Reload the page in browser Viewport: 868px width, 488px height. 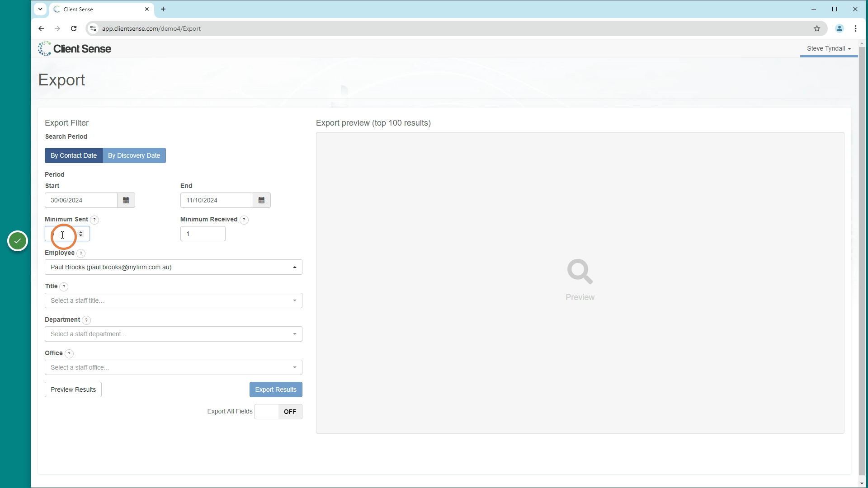coord(74,28)
